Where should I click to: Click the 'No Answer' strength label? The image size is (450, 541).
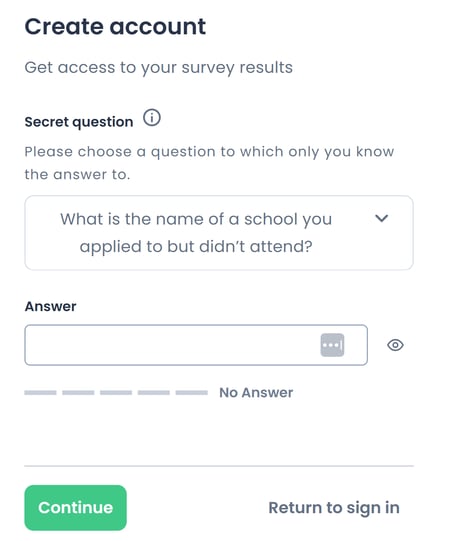click(256, 393)
